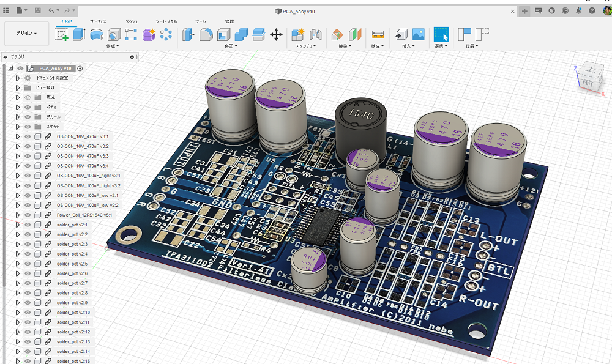Select the Rectangular Pattern tool
The image size is (612, 364).
[131, 35]
